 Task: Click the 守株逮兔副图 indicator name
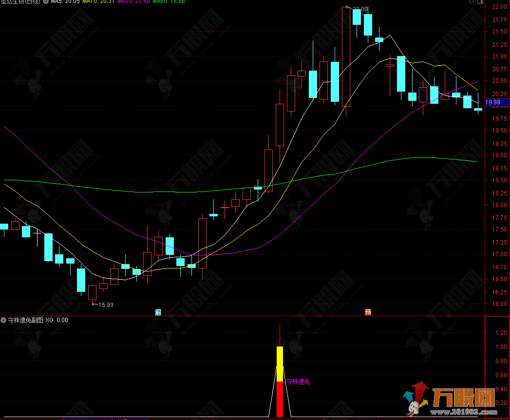[x=25, y=320]
